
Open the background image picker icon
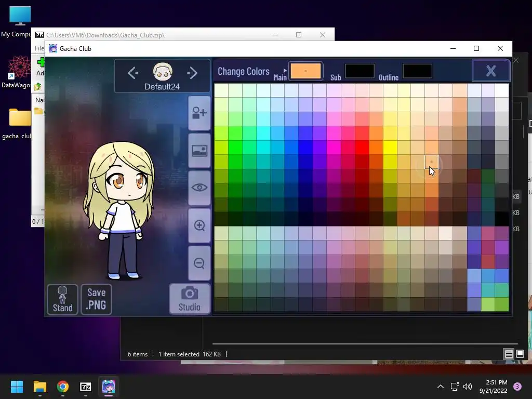click(199, 150)
